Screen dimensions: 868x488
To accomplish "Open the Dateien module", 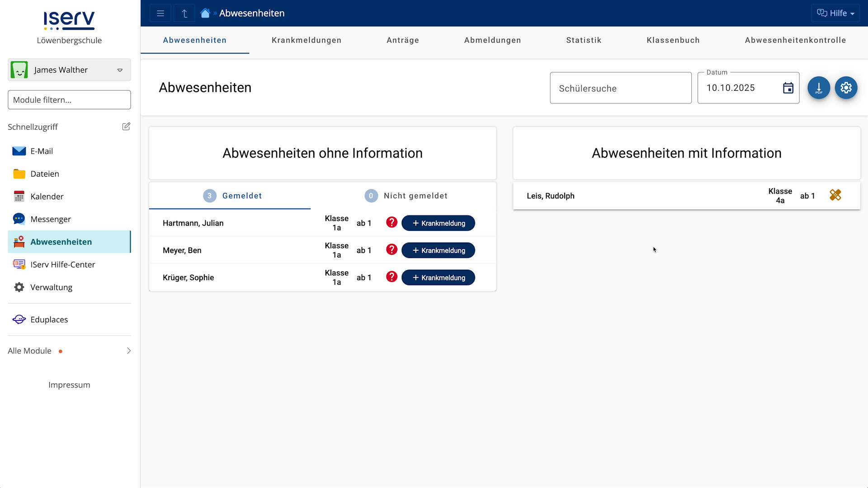I will [x=44, y=174].
